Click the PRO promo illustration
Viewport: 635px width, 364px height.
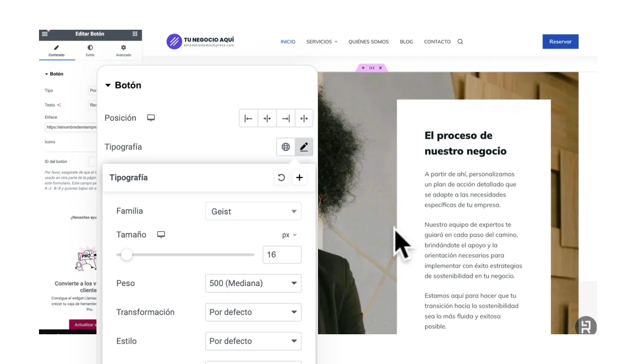86,259
